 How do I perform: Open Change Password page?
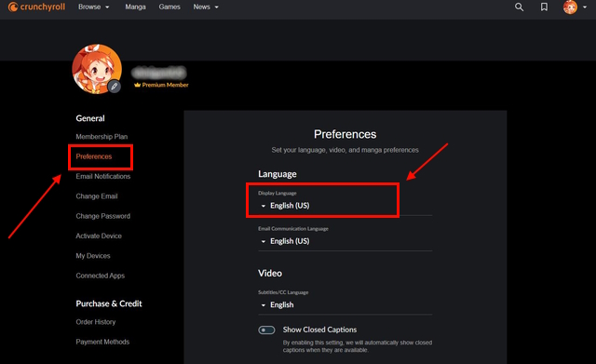(103, 216)
